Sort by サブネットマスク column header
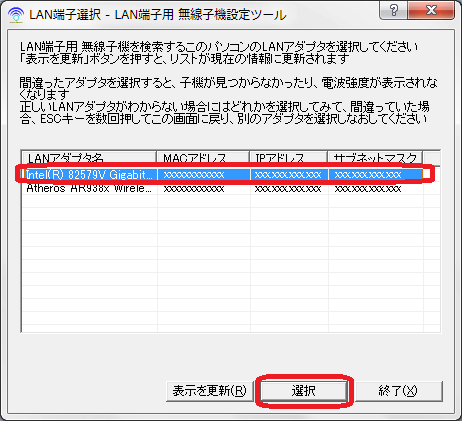This screenshot has width=462, height=421. (x=375, y=158)
